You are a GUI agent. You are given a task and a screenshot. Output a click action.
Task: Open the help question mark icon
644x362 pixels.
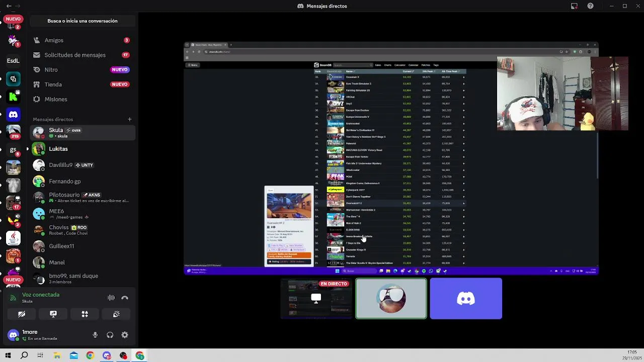click(x=590, y=6)
